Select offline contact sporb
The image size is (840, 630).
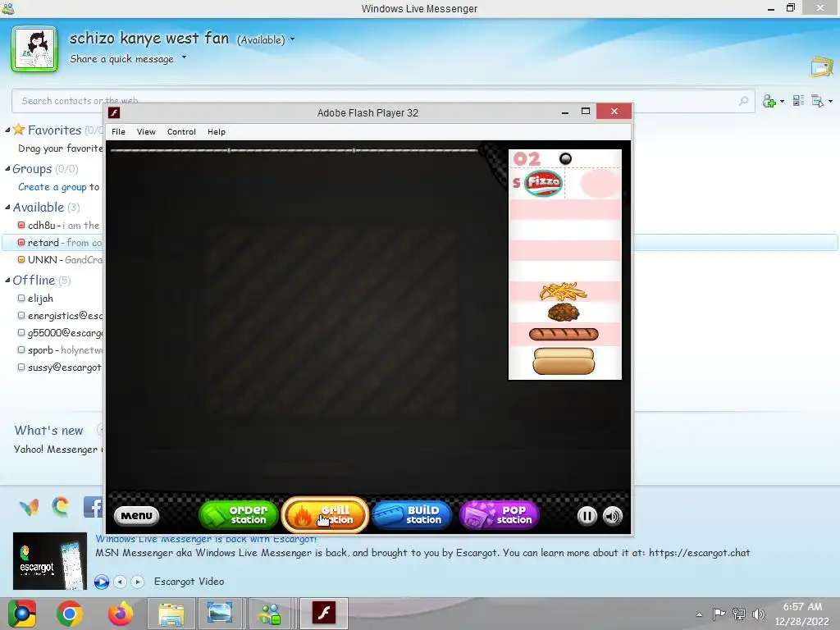(59, 349)
